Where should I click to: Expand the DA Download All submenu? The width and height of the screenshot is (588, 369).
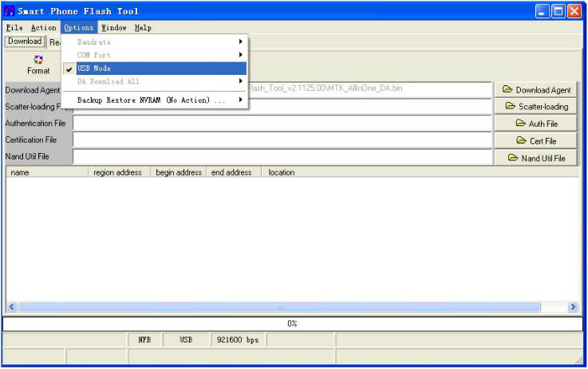tap(108, 81)
